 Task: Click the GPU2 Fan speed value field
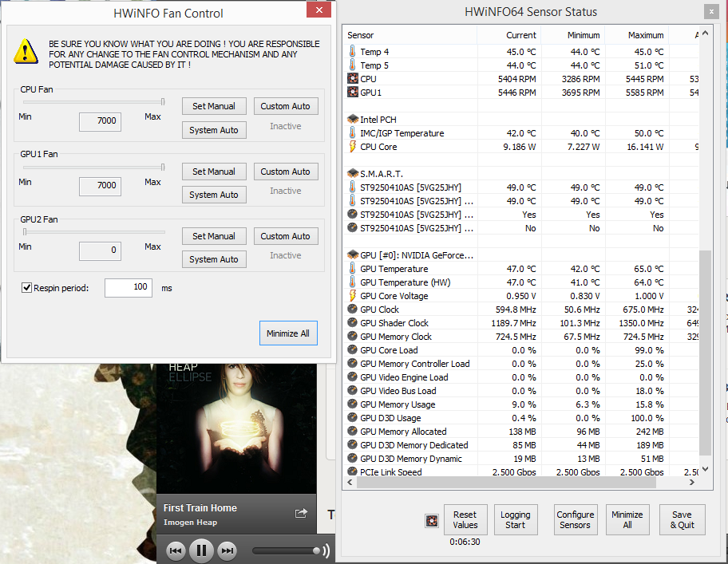[101, 250]
